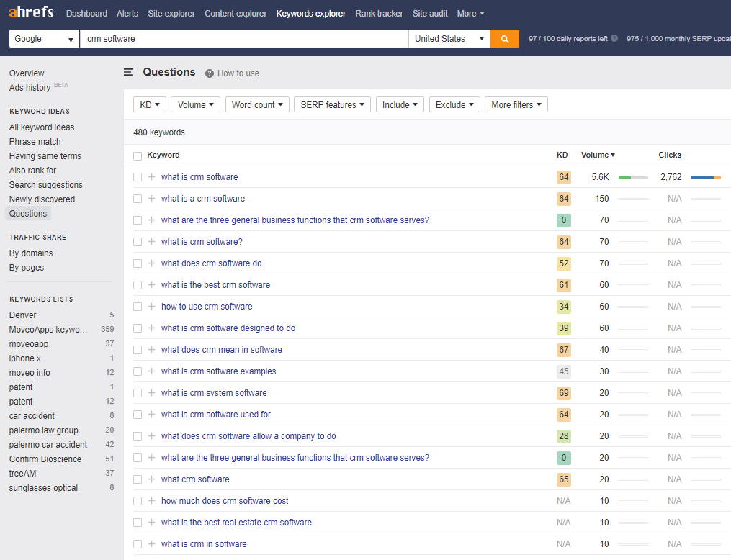Open Site explorer from top navigation
731x560 pixels.
[x=171, y=14]
